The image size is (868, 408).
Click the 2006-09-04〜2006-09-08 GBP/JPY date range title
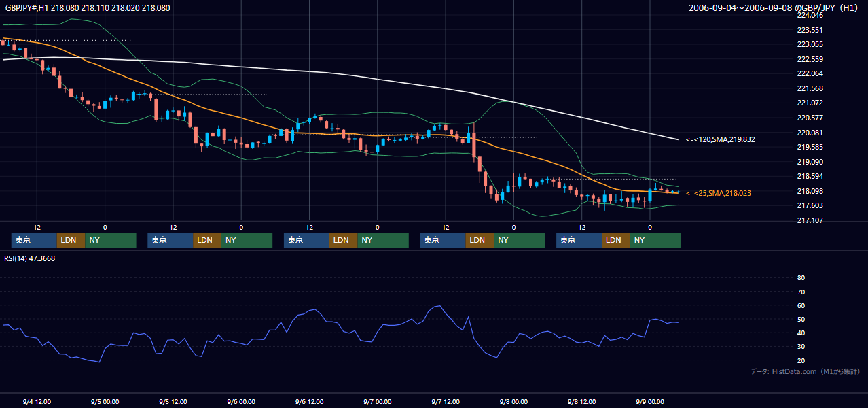pyautogui.click(x=774, y=8)
